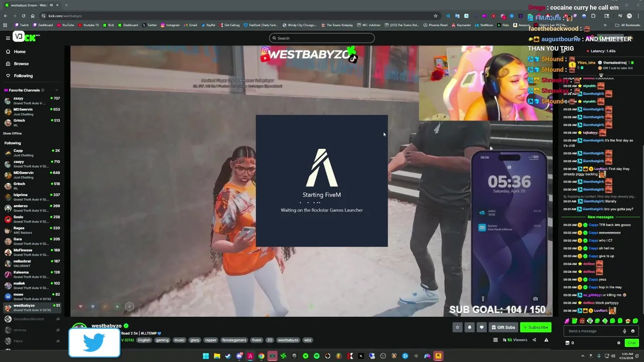The width and height of the screenshot is (644, 362).
Task: Click the fivem tag
Action: coord(257,340)
